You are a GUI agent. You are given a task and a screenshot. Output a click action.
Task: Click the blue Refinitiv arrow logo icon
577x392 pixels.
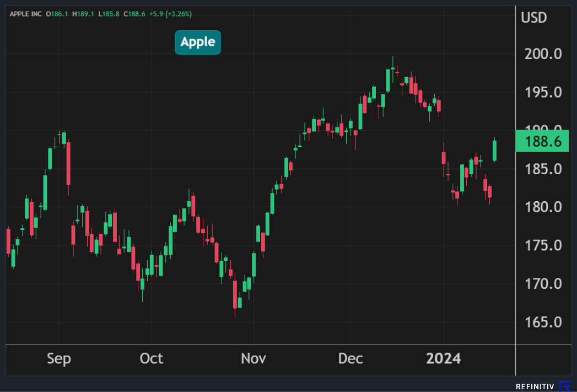tap(567, 386)
